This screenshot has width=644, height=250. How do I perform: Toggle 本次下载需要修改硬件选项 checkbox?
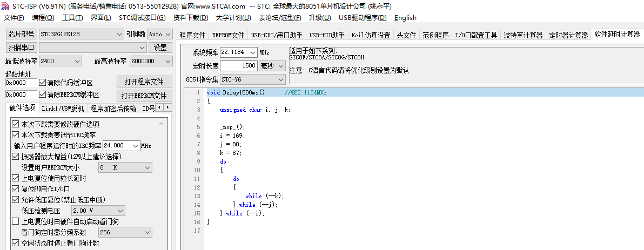(x=15, y=124)
